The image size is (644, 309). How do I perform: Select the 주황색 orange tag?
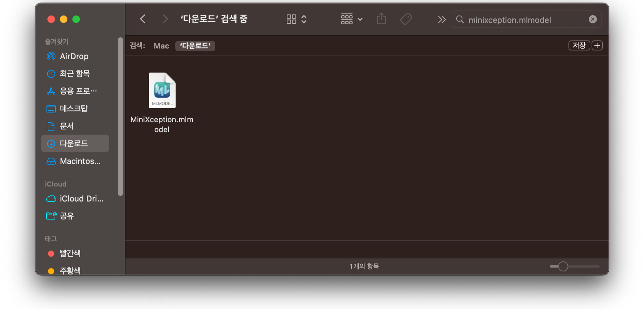click(75, 270)
